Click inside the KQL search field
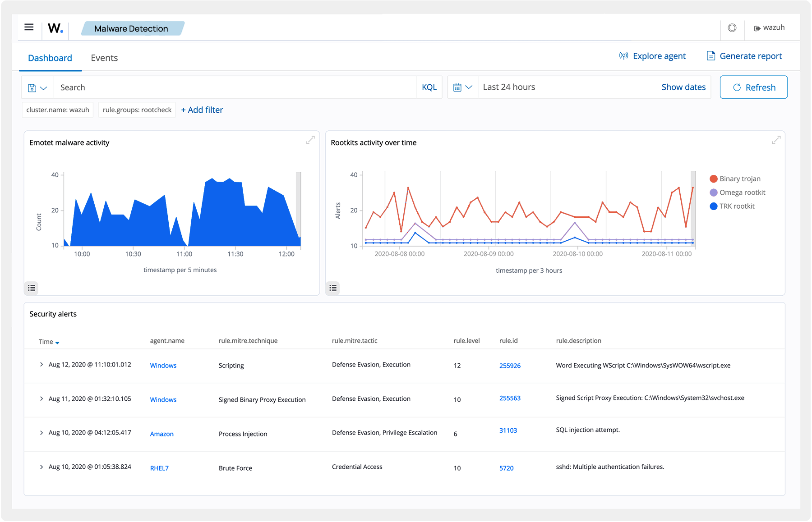This screenshot has height=522, width=812. coord(226,87)
